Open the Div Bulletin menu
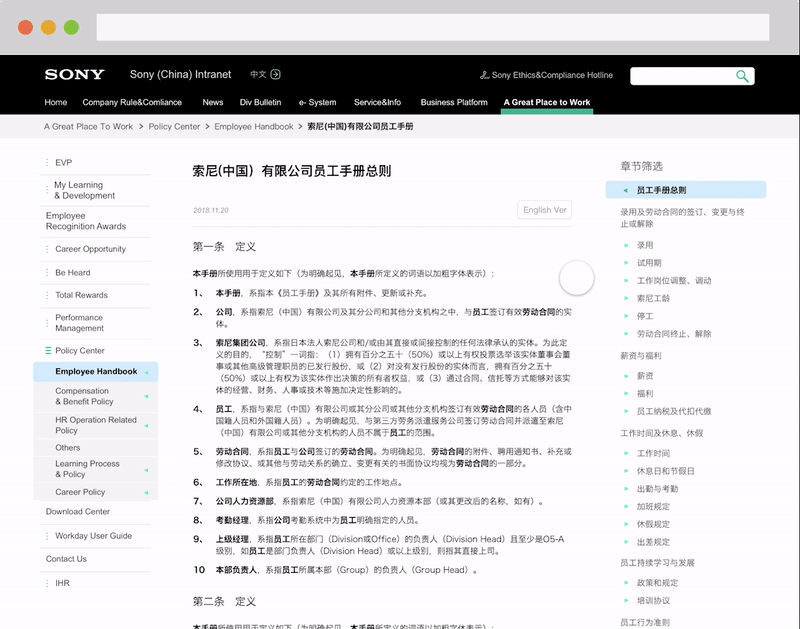800x629 pixels. point(260,102)
